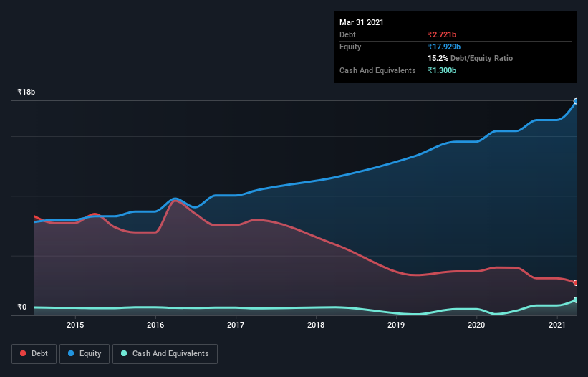Click the 2017 x-axis year label
588x377 pixels.
(x=236, y=325)
